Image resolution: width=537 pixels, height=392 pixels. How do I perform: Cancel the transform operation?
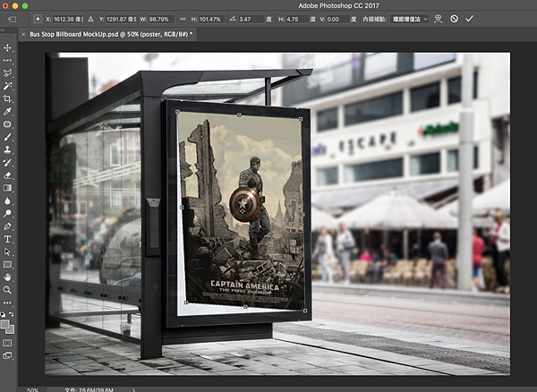point(454,18)
